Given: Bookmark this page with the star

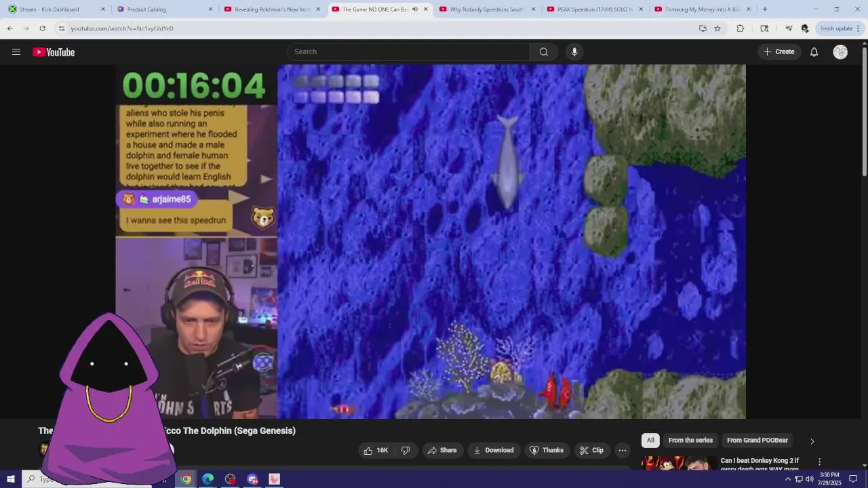Looking at the screenshot, I should click(x=717, y=28).
